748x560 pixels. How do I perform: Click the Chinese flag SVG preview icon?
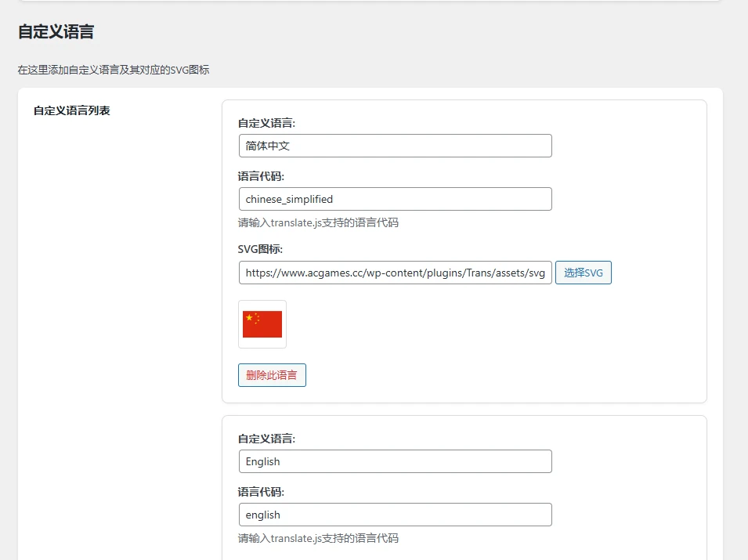pos(262,323)
